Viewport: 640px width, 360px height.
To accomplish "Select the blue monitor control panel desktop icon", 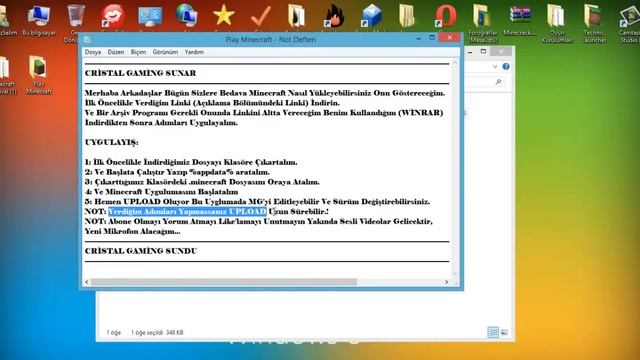I will click(150, 16).
